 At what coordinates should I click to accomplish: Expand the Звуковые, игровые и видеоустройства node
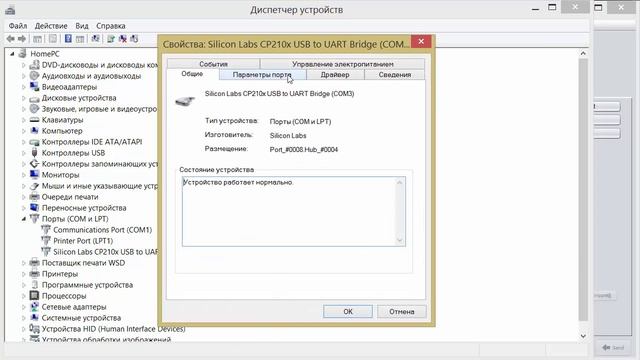click(24, 109)
